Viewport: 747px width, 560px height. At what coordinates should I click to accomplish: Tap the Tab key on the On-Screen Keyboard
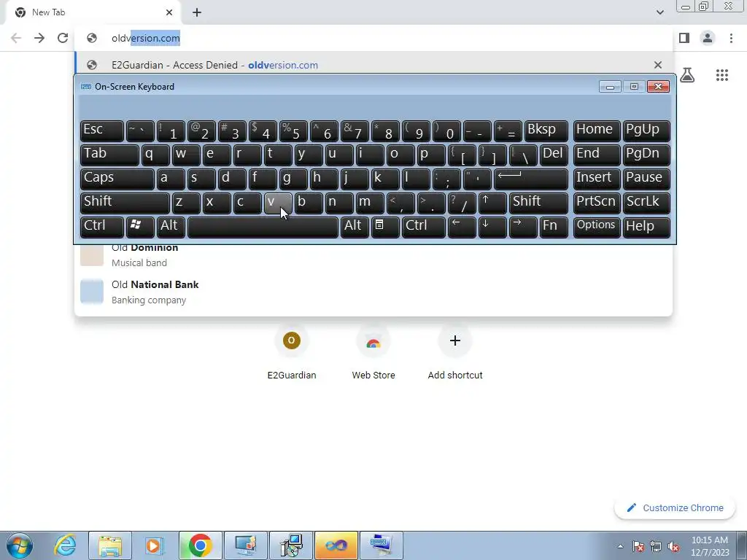pyautogui.click(x=109, y=155)
